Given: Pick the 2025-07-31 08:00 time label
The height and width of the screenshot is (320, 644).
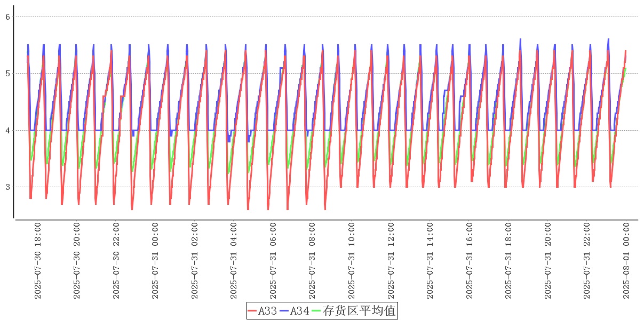Looking at the screenshot, I should click(x=312, y=261).
